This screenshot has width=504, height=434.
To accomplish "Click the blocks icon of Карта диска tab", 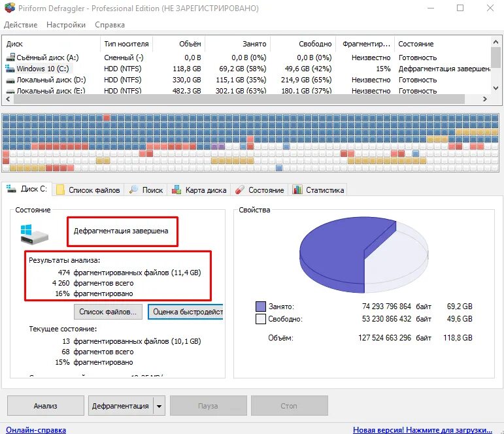I will (x=176, y=190).
